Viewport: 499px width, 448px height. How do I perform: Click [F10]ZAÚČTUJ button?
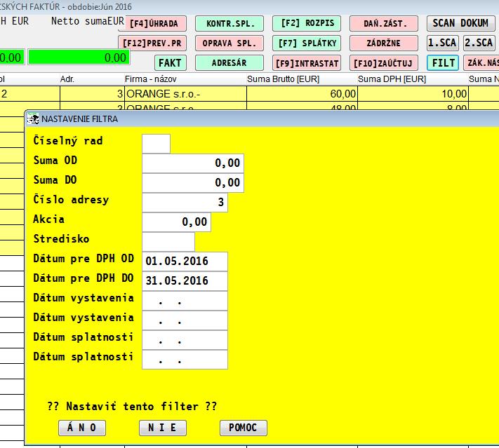(x=384, y=63)
